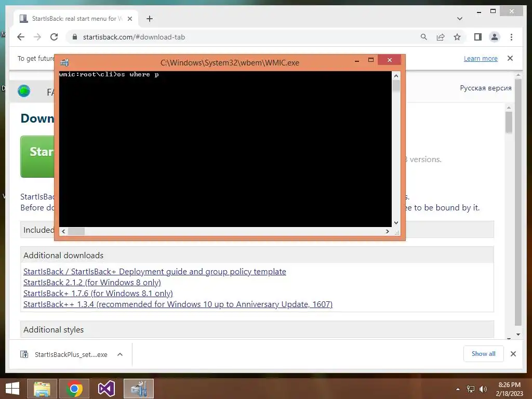Download StartIsBack 2.1.2 for Windows 8

tap(92, 282)
